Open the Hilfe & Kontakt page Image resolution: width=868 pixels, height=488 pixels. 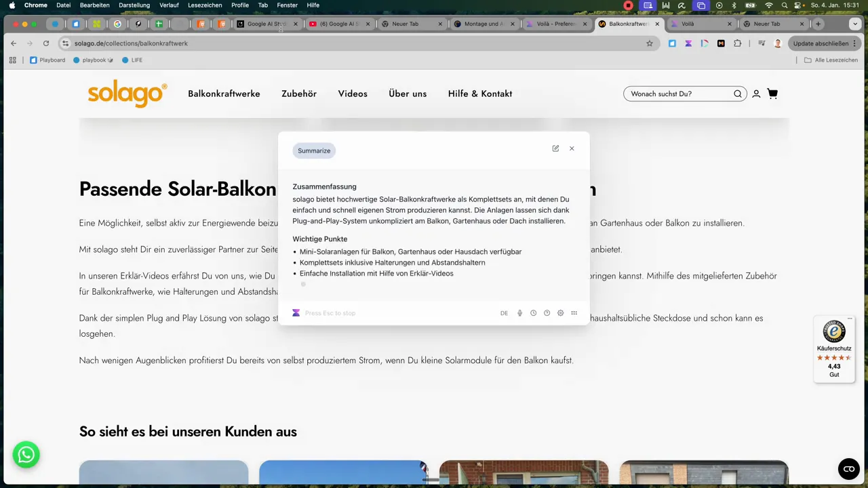(479, 94)
